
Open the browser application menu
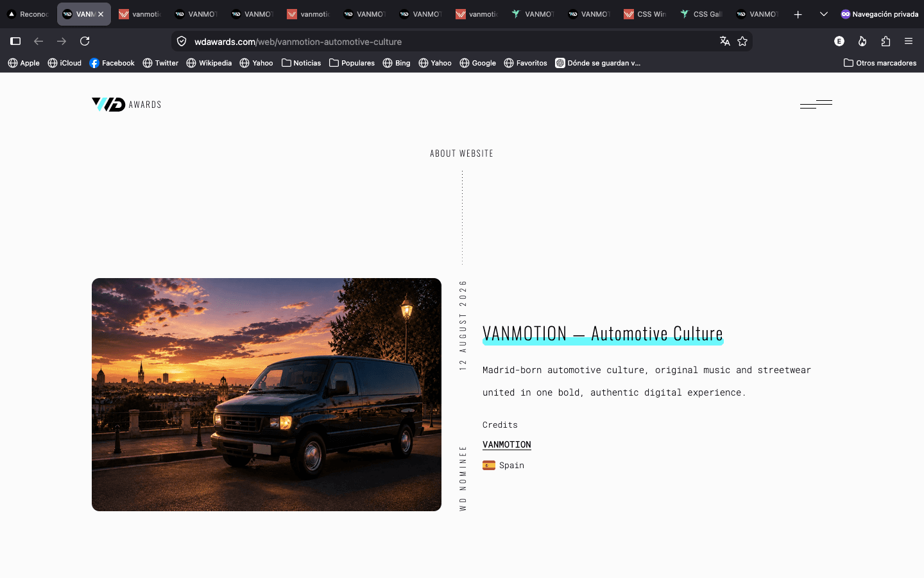909,41
